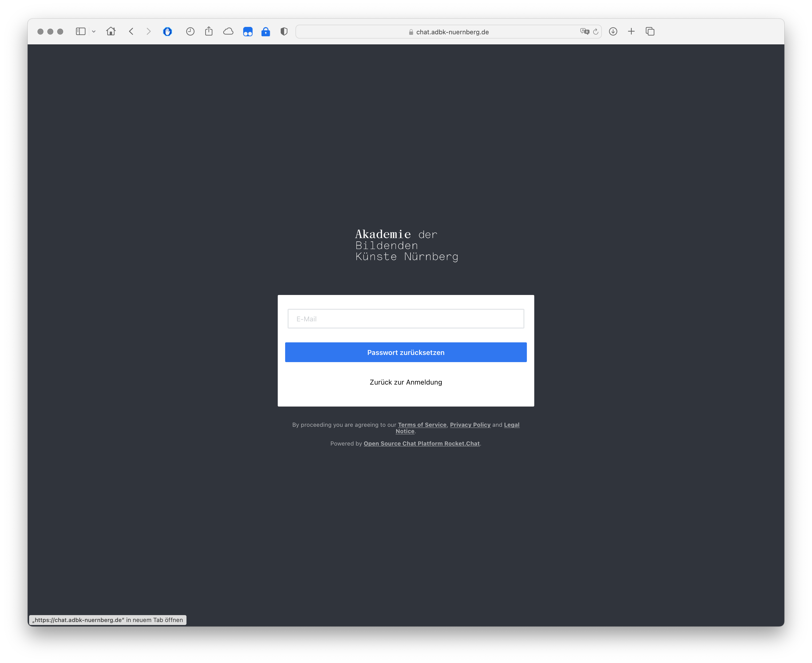This screenshot has height=663, width=812.
Task: Open the Privacy Policy link
Action: pyautogui.click(x=470, y=425)
